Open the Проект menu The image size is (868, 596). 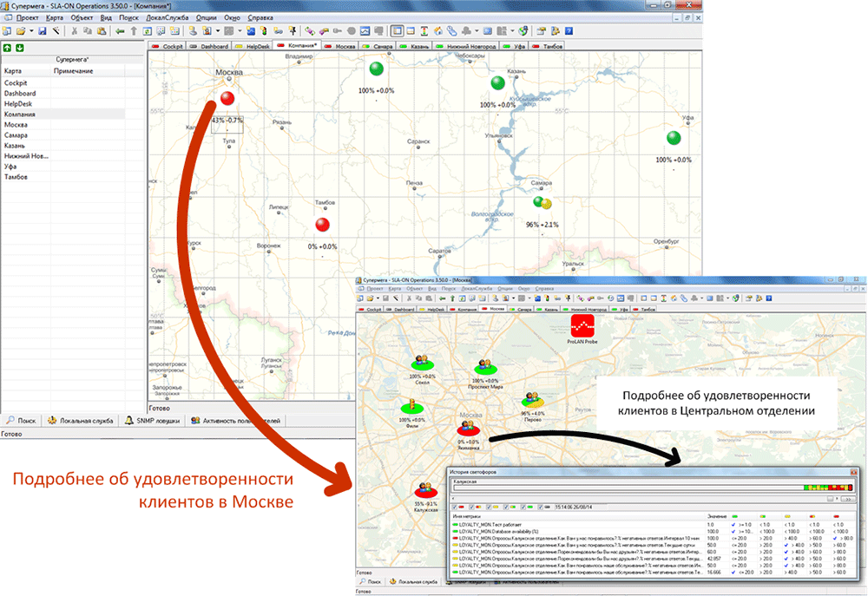tap(27, 17)
